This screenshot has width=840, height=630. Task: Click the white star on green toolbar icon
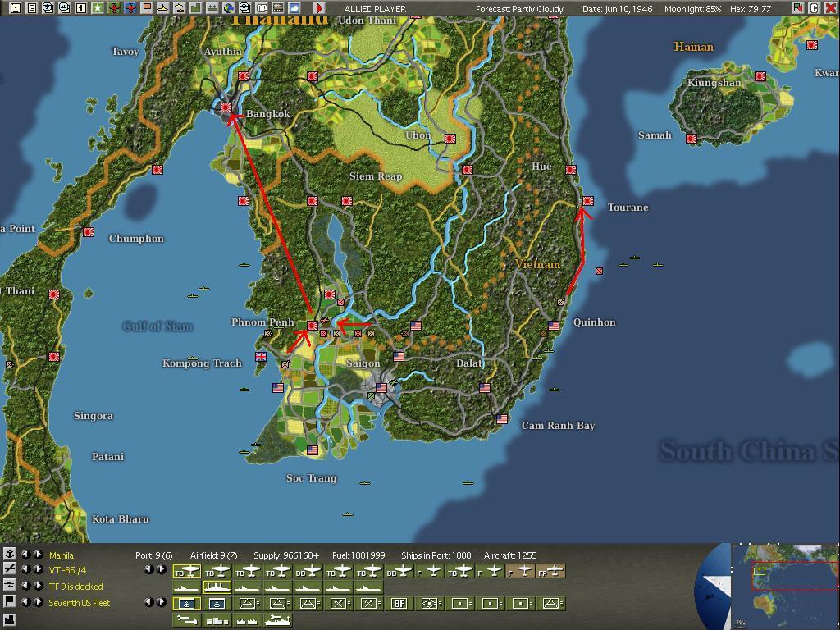point(98,8)
